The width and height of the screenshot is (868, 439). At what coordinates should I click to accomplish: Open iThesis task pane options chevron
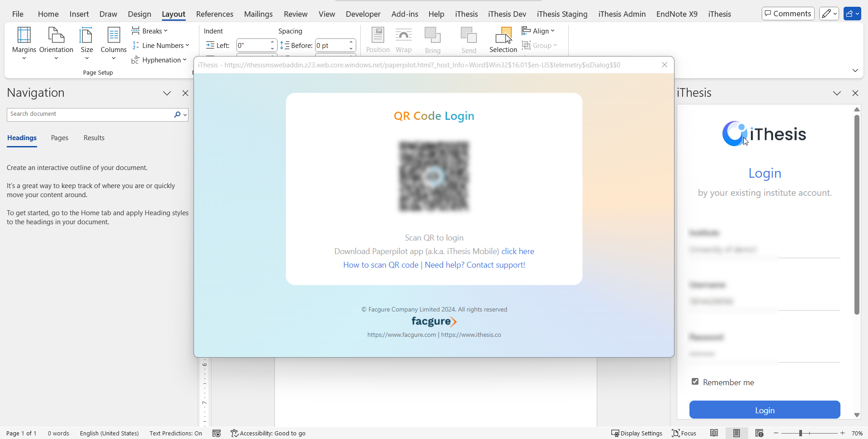tap(837, 93)
